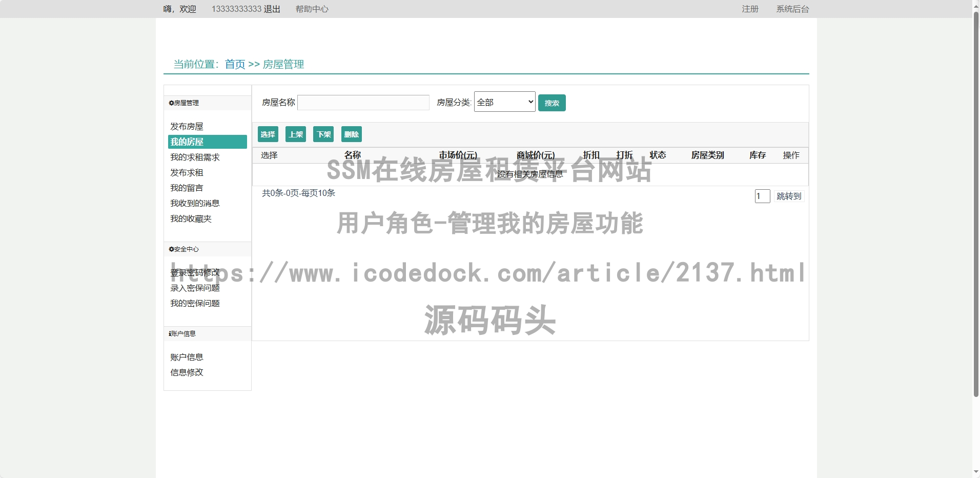Screen dimensions: 980x478
Task: Click the 13333333333 username text
Action: pos(236,9)
